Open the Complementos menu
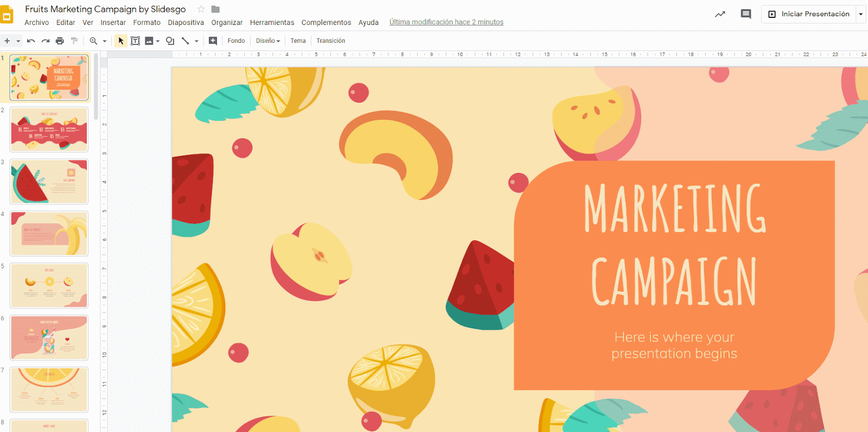Image resolution: width=868 pixels, height=432 pixels. point(326,22)
